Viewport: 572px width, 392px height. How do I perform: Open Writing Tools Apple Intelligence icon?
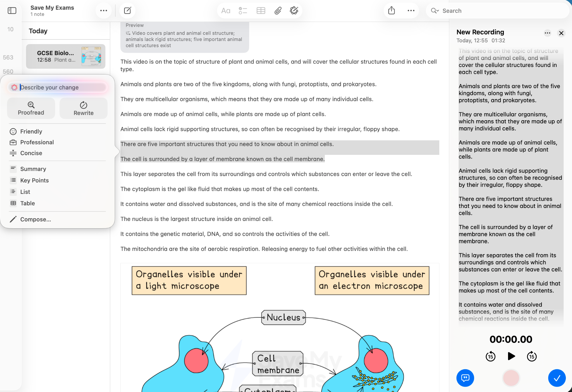(294, 11)
